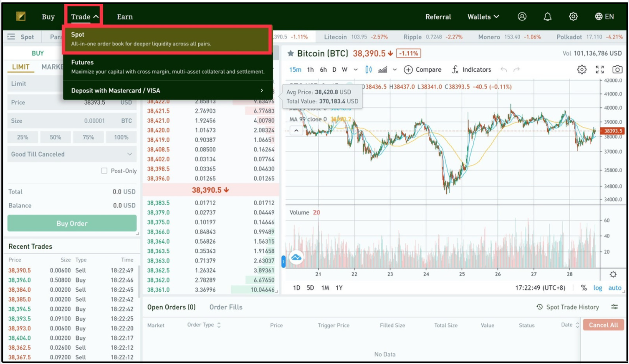This screenshot has width=629, height=364.
Task: Open the Spot Trade History clock icon
Action: [x=540, y=307]
